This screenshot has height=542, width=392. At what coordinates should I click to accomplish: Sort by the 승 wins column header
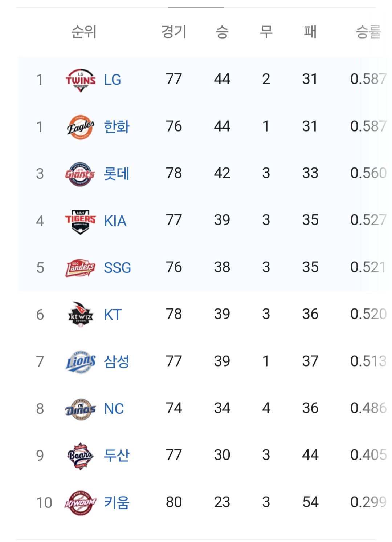(222, 32)
